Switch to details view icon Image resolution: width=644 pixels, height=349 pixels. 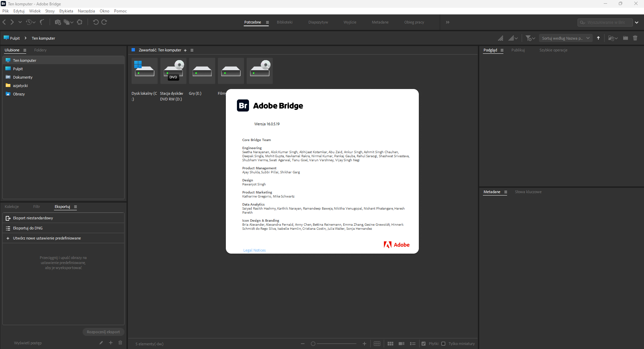[x=401, y=344]
